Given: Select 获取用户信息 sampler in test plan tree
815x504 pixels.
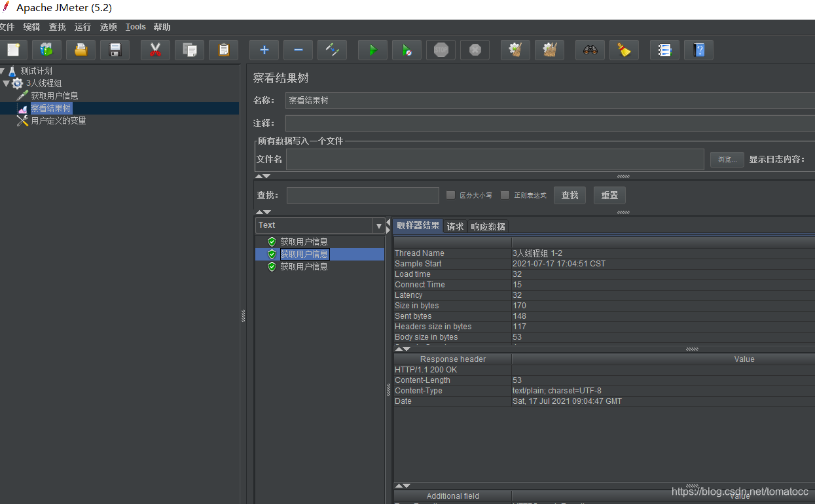Looking at the screenshot, I should (54, 96).
